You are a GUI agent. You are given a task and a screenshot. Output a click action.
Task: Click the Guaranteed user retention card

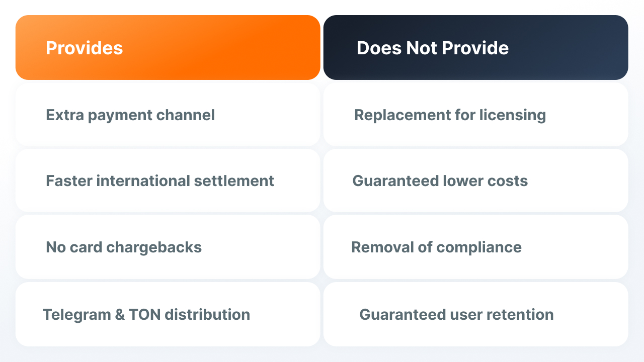click(476, 314)
